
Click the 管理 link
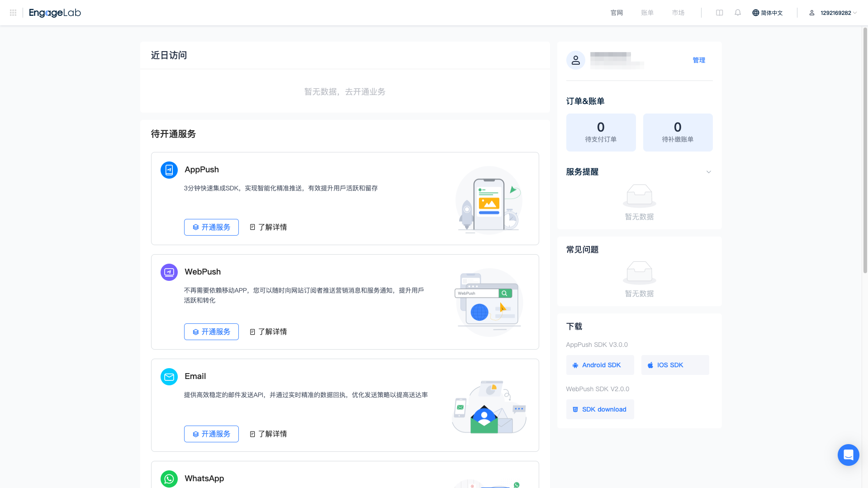click(699, 60)
